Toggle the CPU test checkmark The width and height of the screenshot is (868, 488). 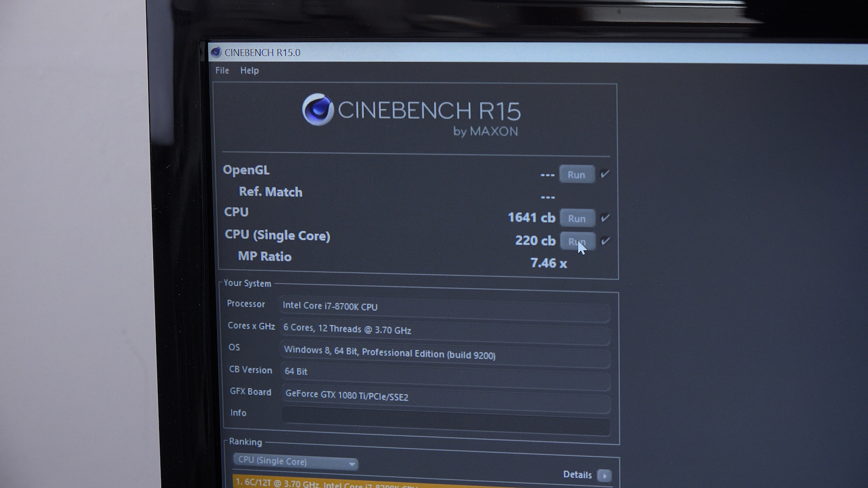click(x=605, y=218)
